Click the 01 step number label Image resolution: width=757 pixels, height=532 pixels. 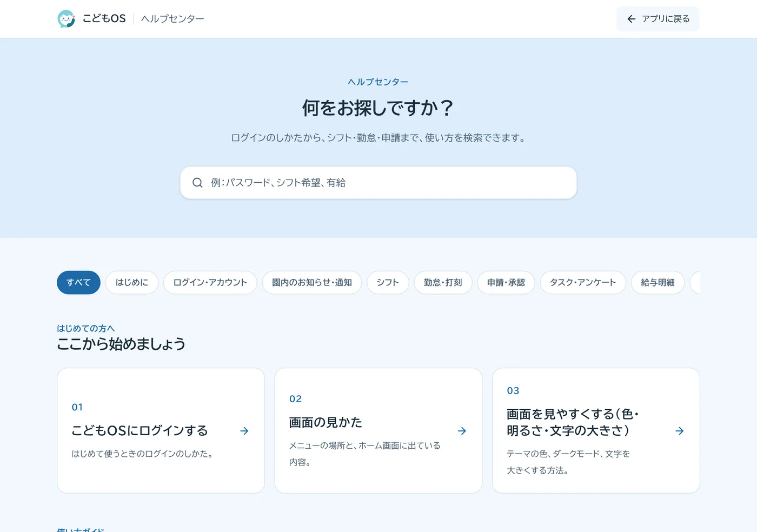tap(77, 407)
